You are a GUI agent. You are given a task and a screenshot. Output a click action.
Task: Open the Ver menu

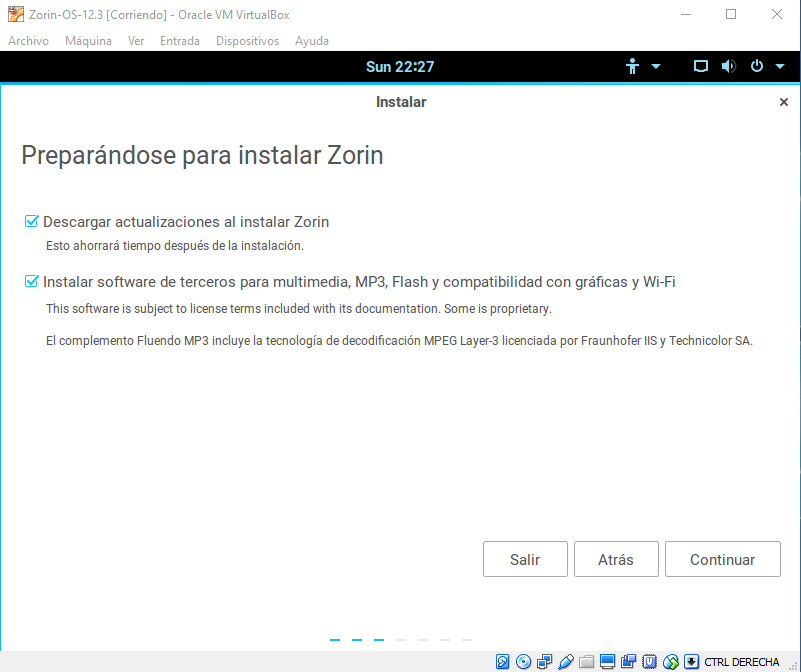pyautogui.click(x=136, y=41)
